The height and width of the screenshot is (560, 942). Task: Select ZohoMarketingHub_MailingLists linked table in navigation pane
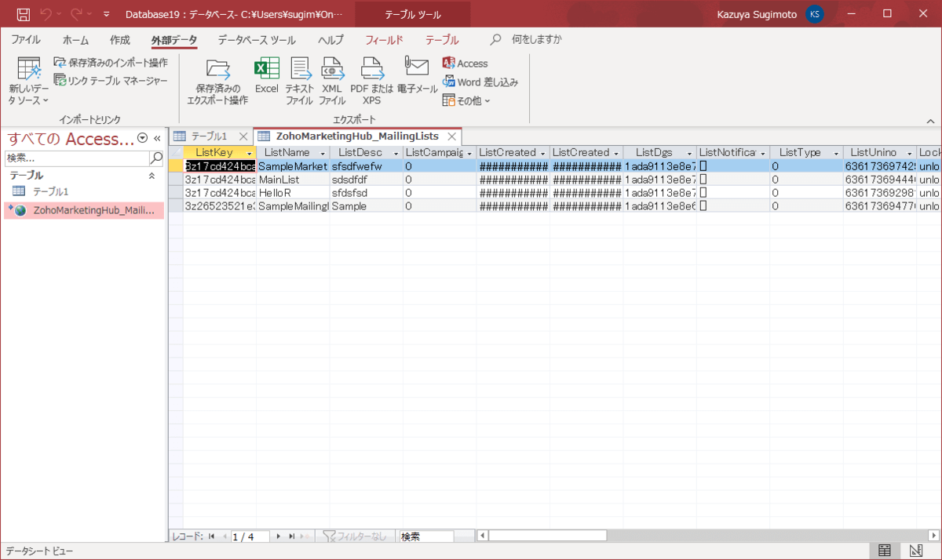83,210
